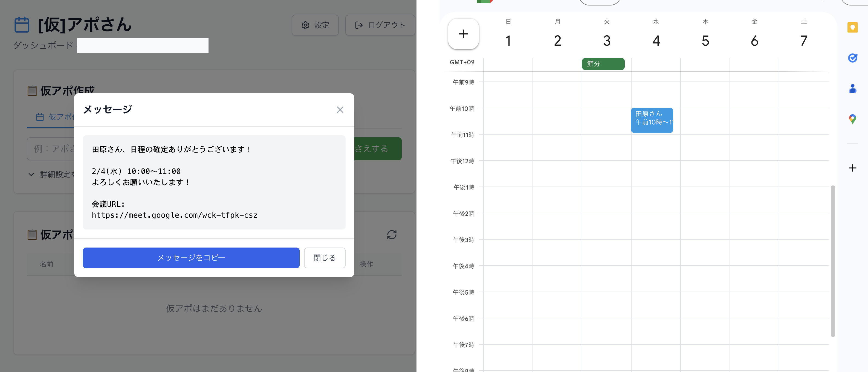The width and height of the screenshot is (868, 372).
Task: Open Contacts icon in side panel
Action: pyautogui.click(x=852, y=88)
